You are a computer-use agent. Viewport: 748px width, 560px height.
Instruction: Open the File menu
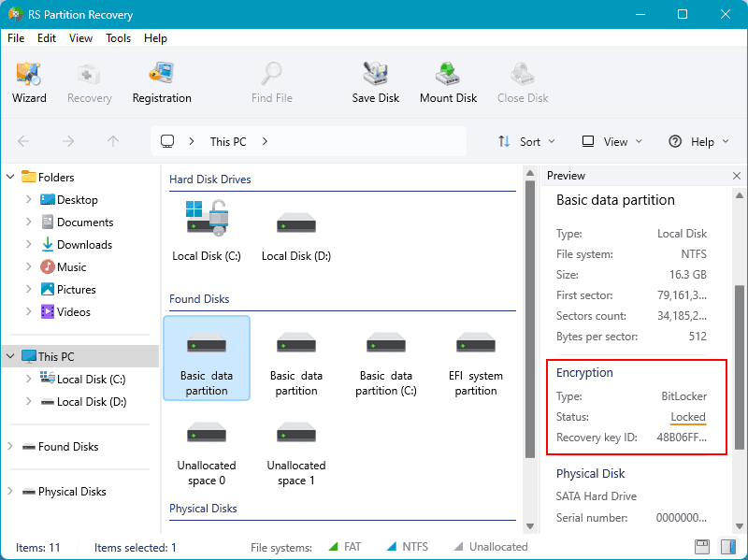[16, 38]
